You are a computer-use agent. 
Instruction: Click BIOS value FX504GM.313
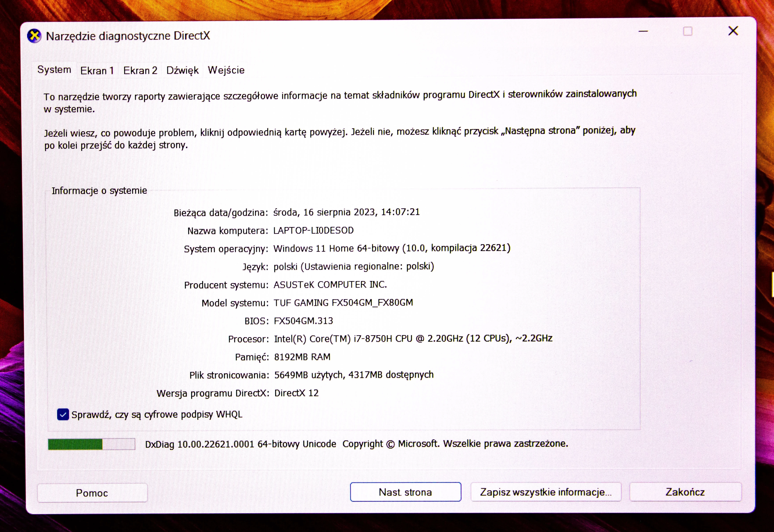(304, 321)
